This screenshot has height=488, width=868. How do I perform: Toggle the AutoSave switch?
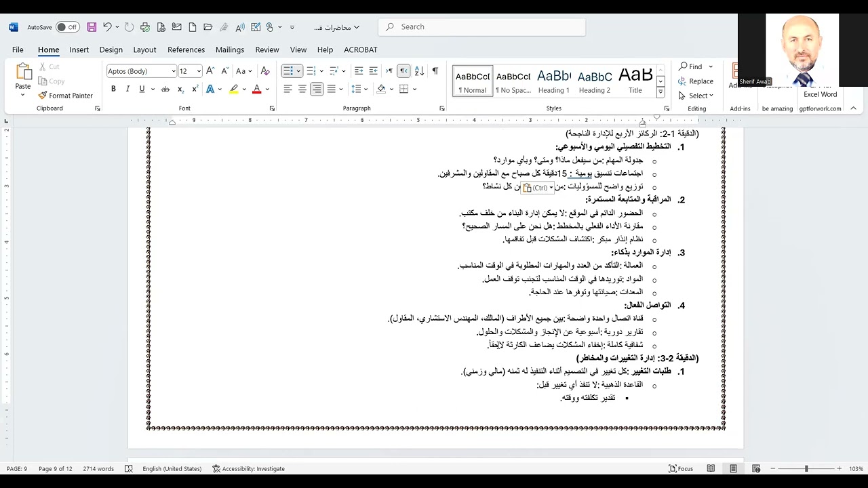(67, 27)
